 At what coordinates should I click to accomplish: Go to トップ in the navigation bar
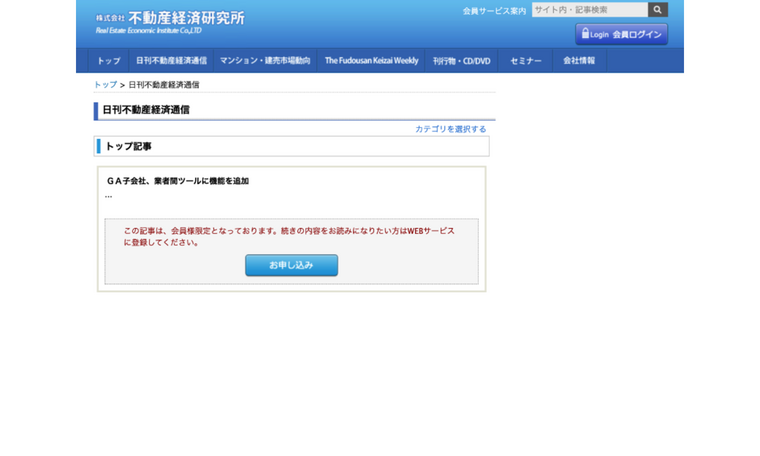[x=108, y=61]
